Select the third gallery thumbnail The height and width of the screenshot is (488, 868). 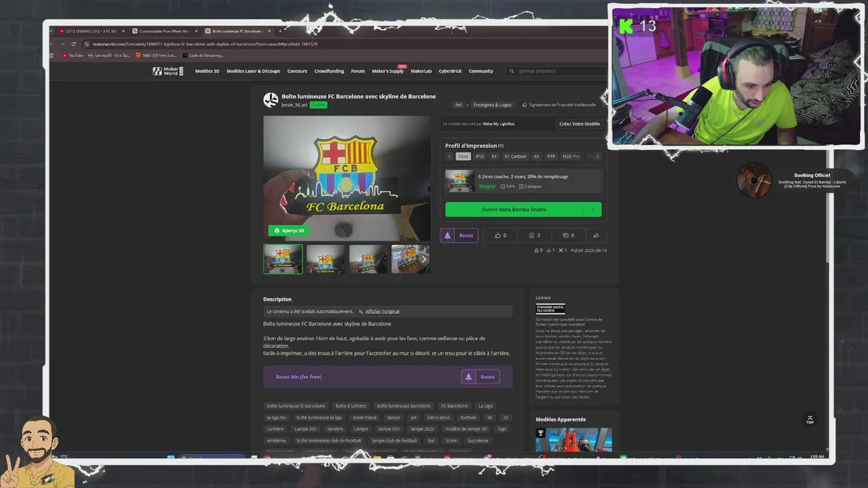coord(368,259)
